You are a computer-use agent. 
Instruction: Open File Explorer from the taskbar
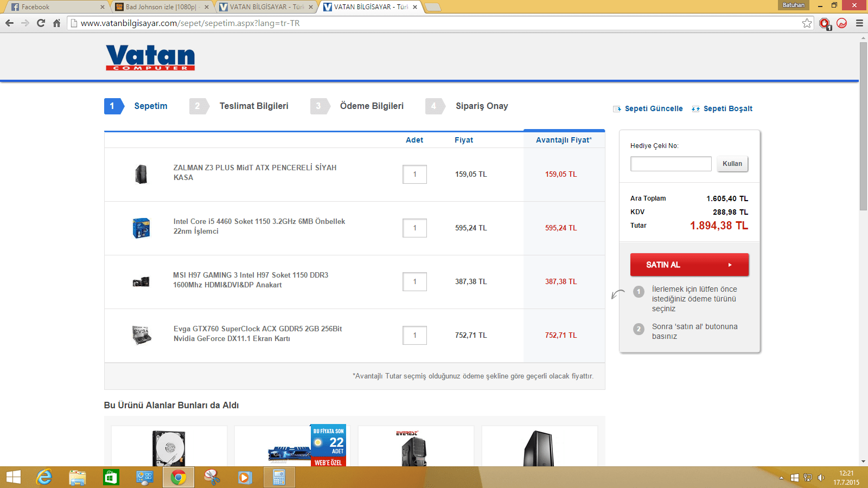pyautogui.click(x=78, y=477)
